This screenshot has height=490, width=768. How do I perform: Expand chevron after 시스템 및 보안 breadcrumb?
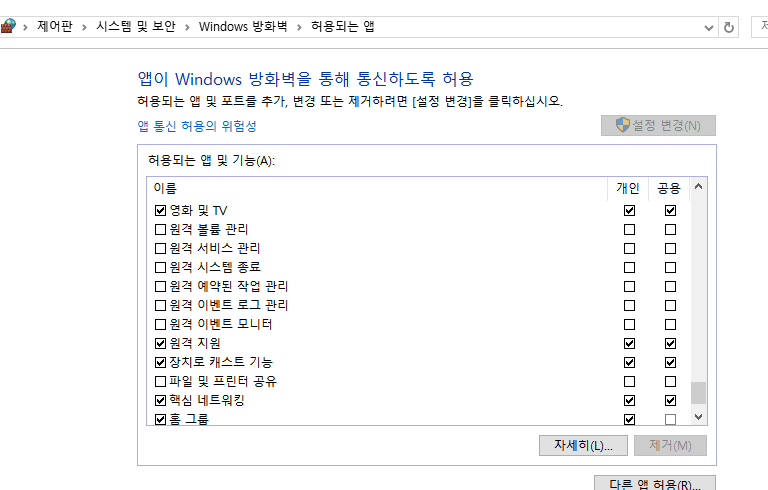pyautogui.click(x=187, y=27)
